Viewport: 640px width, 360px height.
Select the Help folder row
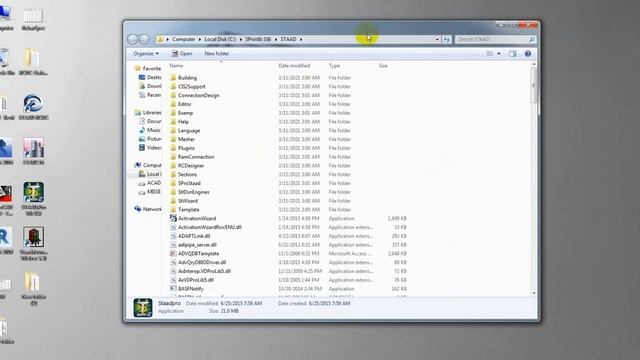point(288,122)
